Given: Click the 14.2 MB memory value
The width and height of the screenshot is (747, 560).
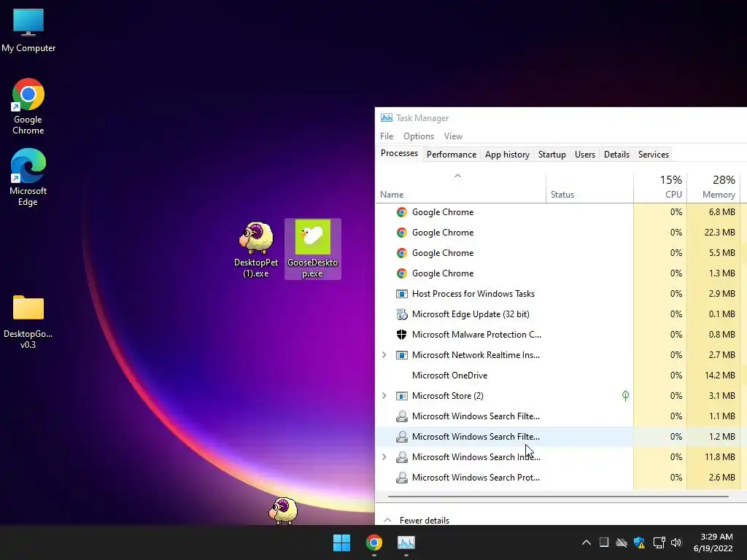Looking at the screenshot, I should click(x=719, y=376).
